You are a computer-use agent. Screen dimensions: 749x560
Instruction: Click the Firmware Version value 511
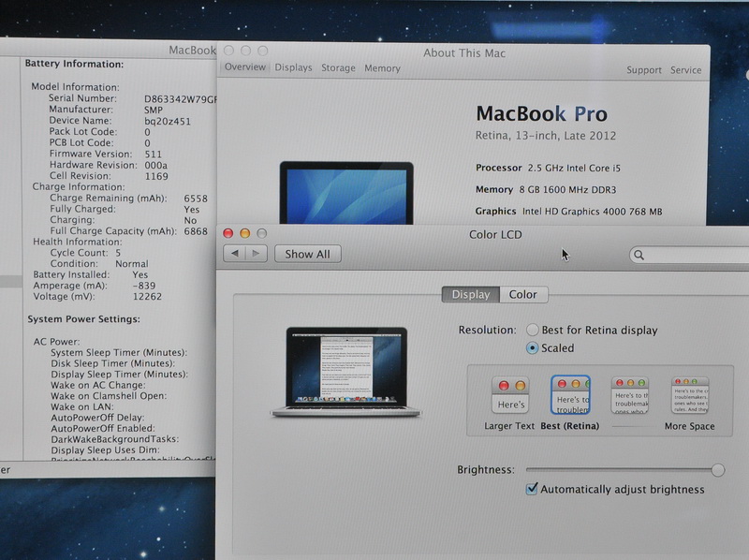[x=154, y=155]
